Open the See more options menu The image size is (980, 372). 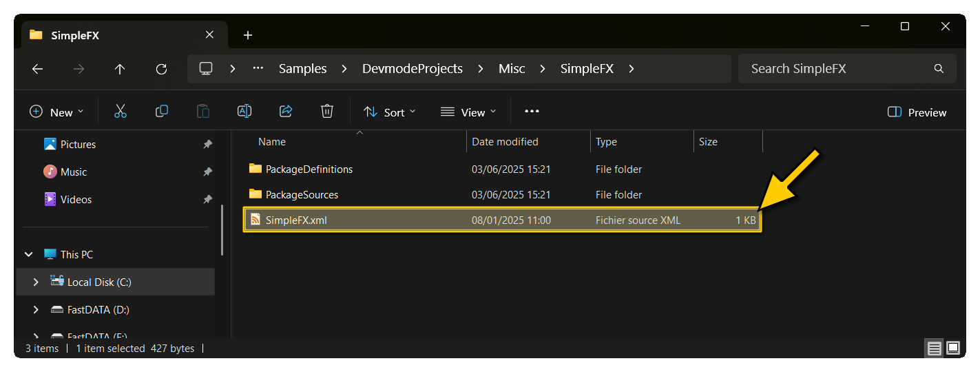click(x=532, y=112)
